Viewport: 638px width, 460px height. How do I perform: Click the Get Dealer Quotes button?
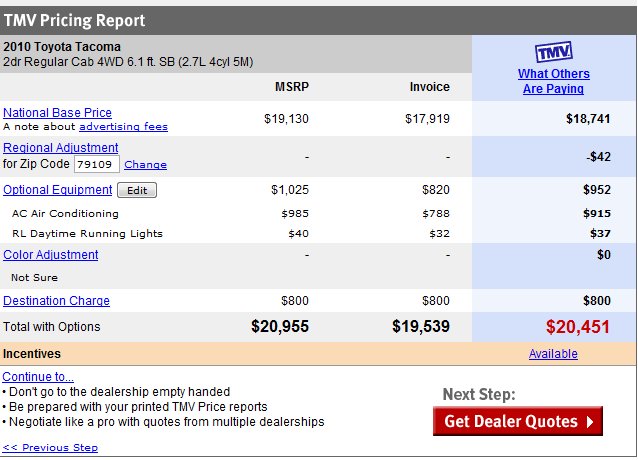coord(518,421)
